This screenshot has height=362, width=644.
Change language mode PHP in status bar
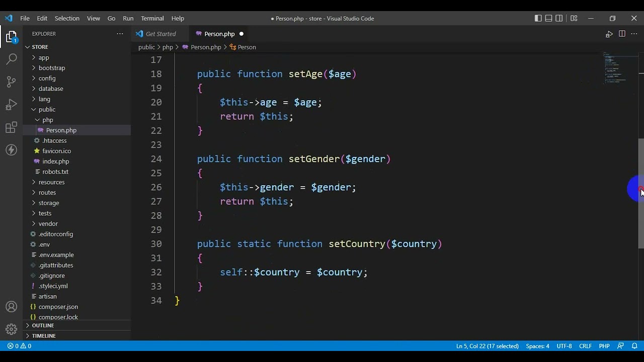click(604, 346)
